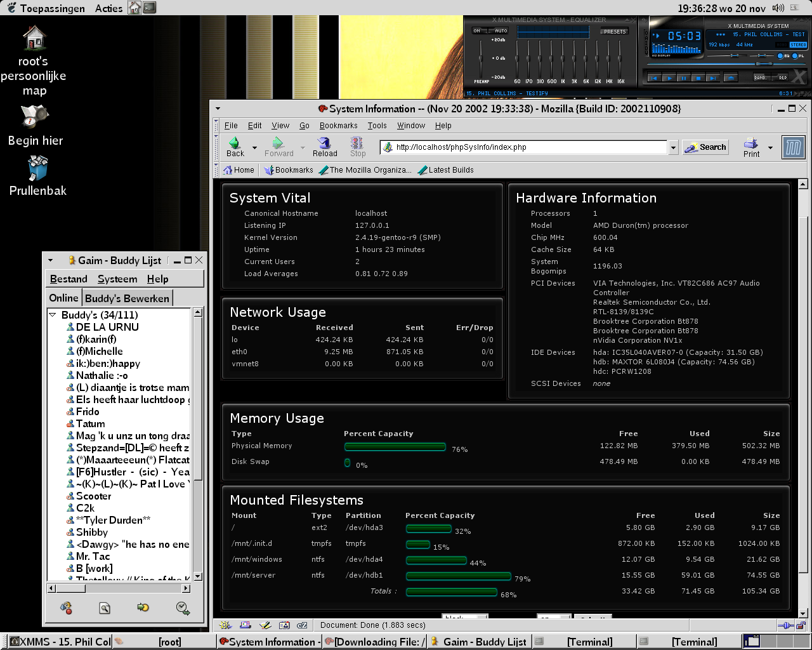The height and width of the screenshot is (650, 812).
Task: Open the Bookmarks menu in Mozilla
Action: pos(338,126)
